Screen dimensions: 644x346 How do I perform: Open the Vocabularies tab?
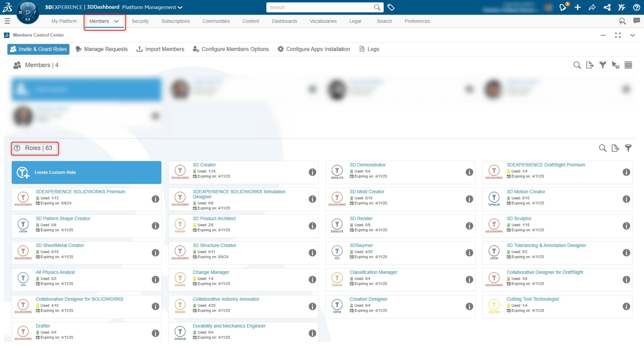pos(323,21)
